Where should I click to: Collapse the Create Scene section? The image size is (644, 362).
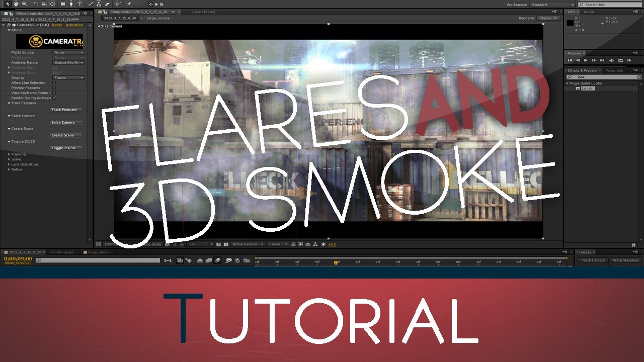(9, 128)
